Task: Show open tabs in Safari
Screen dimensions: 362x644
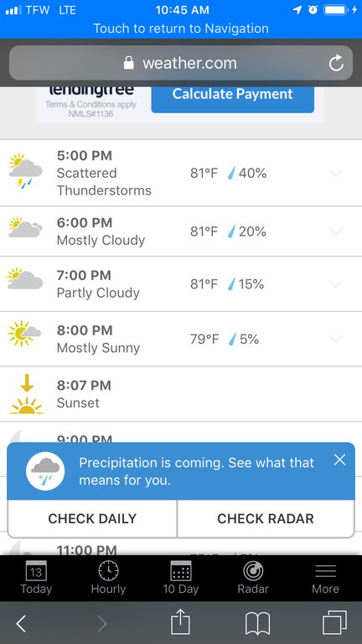Action: click(334, 623)
